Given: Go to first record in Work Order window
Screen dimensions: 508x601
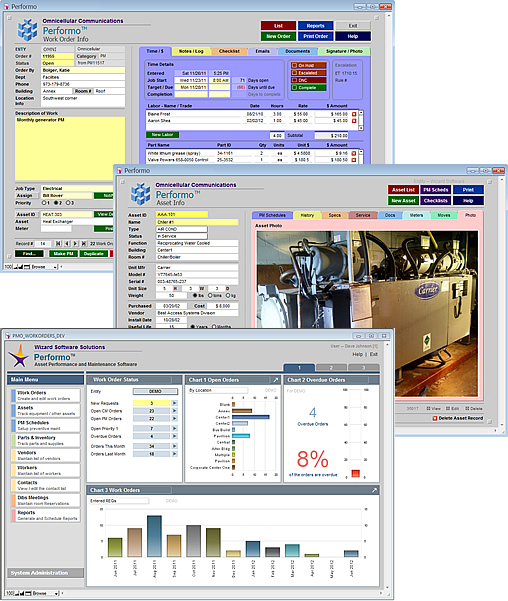Looking at the screenshot, I should 58,244.
